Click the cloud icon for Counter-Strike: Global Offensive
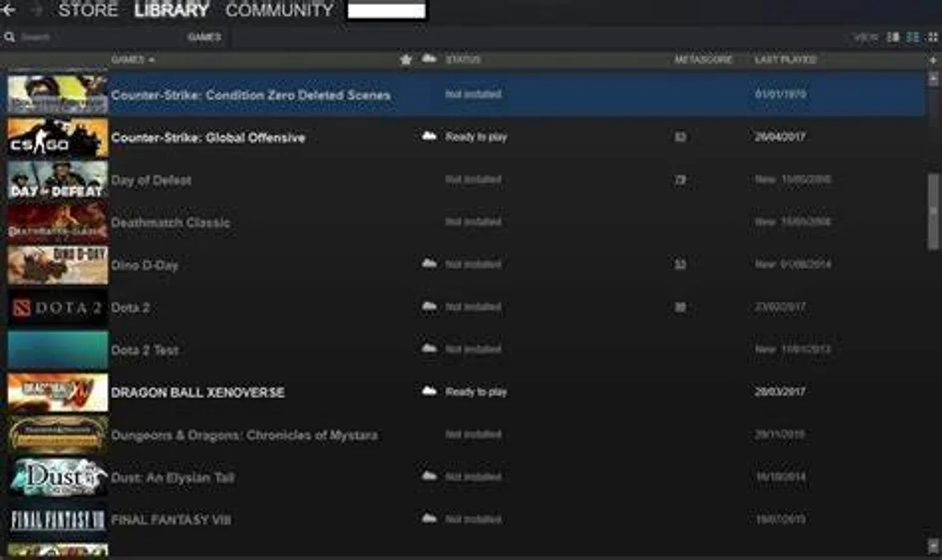This screenshot has width=942, height=560. pyautogui.click(x=429, y=136)
